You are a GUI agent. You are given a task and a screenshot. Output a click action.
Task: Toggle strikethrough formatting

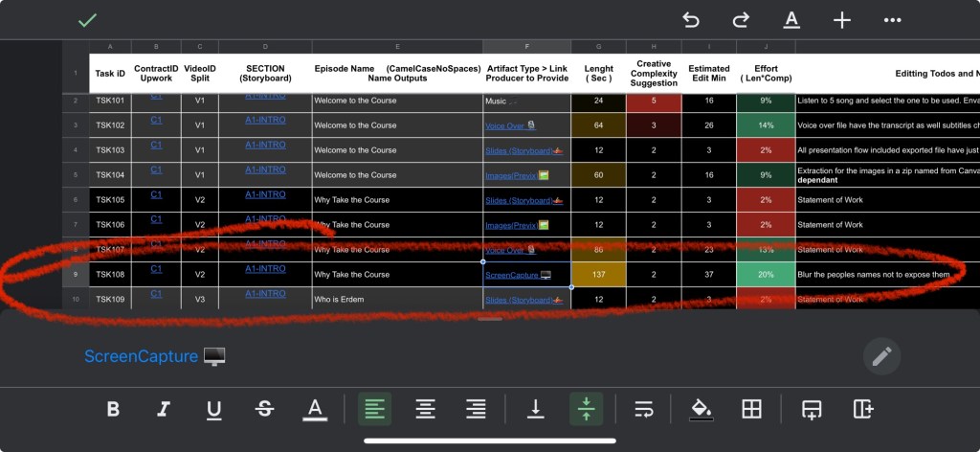click(x=264, y=409)
